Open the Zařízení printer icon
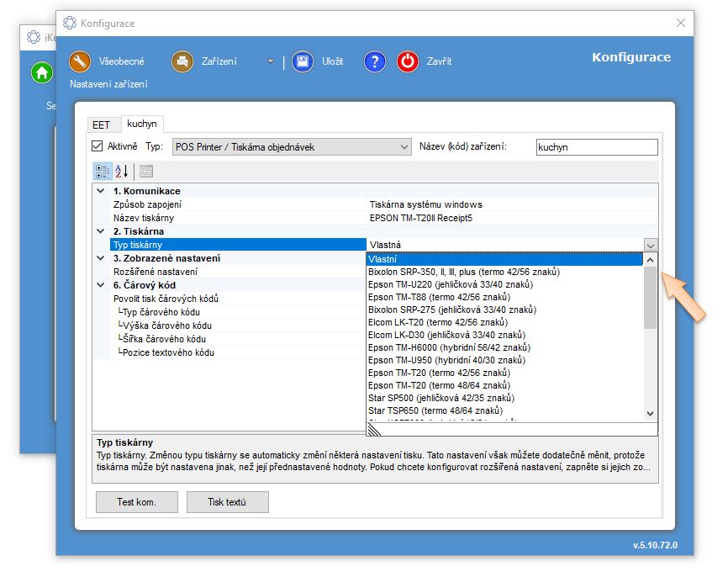 pyautogui.click(x=182, y=61)
